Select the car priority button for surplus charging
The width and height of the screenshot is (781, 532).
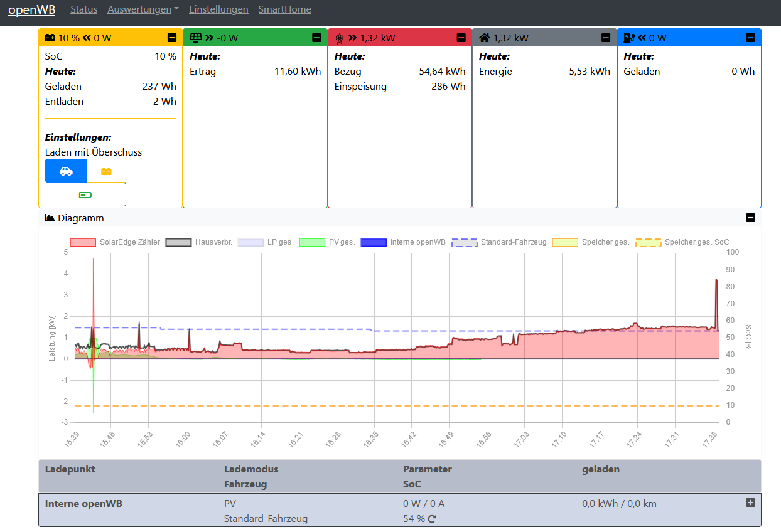66,171
